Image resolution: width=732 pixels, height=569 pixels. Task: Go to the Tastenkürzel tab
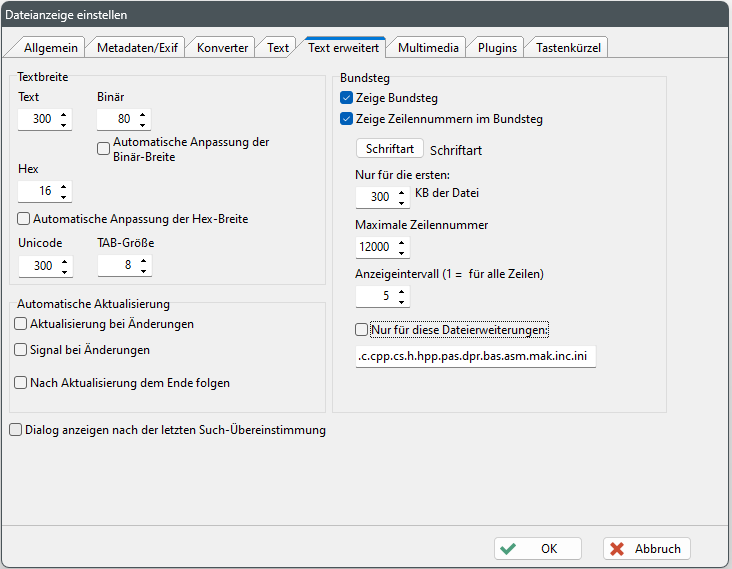(x=568, y=47)
